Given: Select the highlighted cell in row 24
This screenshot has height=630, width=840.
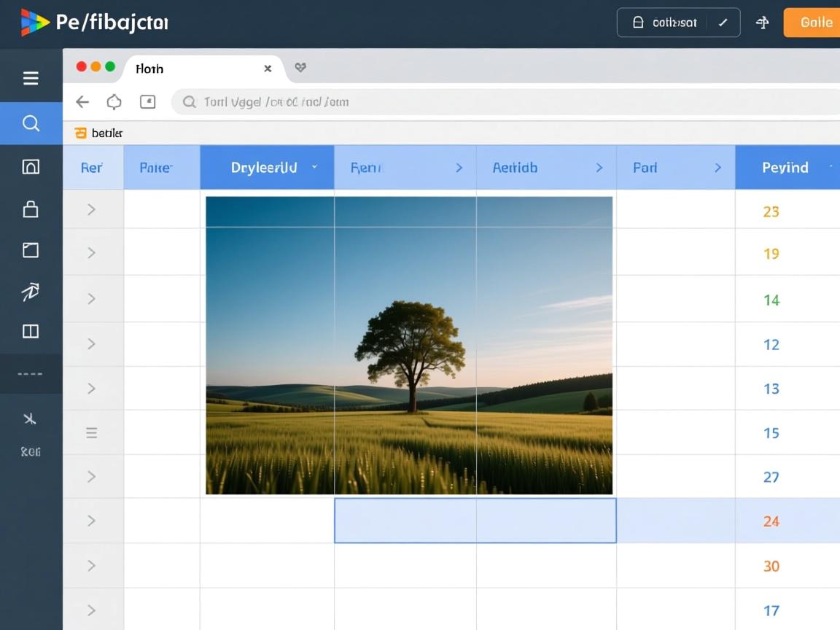Looking at the screenshot, I should coord(475,521).
